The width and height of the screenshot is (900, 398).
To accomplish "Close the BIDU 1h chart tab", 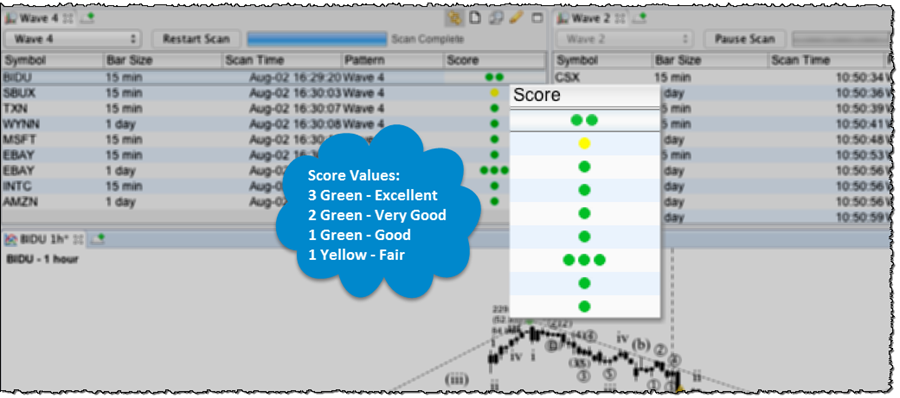I will 79,238.
